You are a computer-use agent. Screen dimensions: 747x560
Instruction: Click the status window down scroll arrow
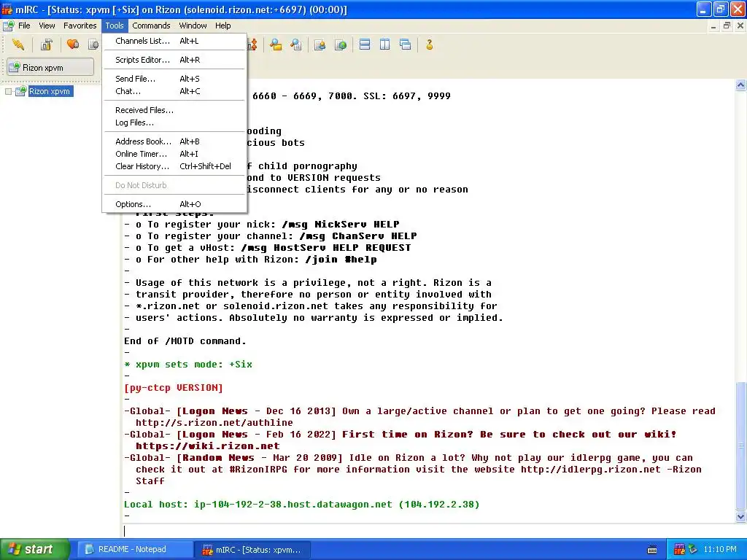[740, 516]
